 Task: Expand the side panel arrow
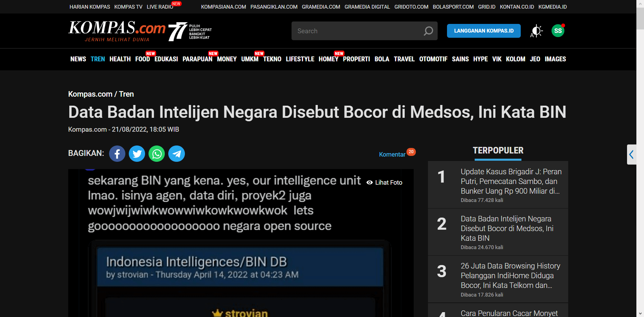tap(632, 155)
